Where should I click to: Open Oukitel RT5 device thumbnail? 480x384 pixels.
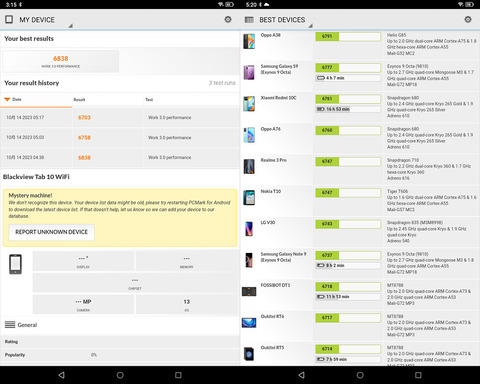click(x=249, y=354)
